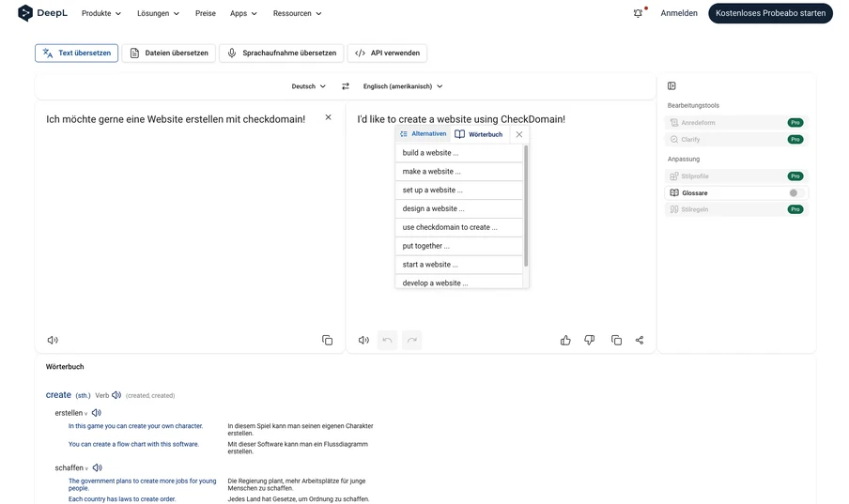The image size is (849, 504).
Task: Click example 'Each country has laws to create order.'
Action: [122, 499]
